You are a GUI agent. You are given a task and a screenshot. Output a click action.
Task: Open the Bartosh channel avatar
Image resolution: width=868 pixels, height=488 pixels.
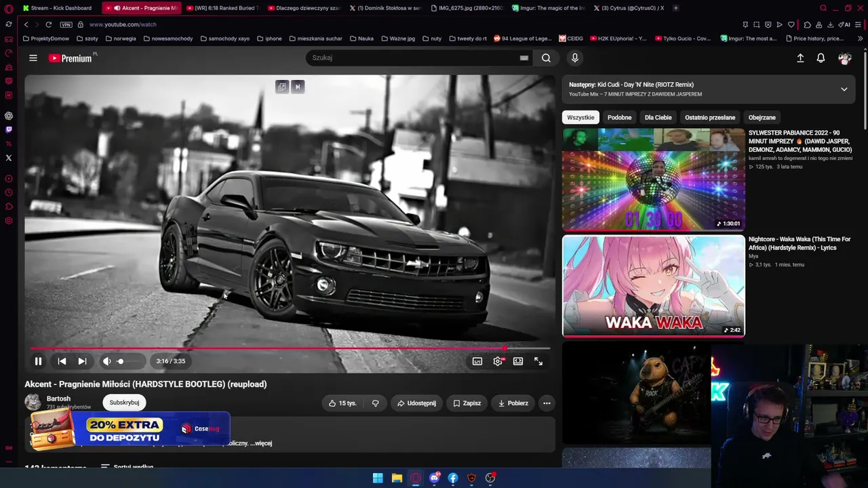(33, 402)
